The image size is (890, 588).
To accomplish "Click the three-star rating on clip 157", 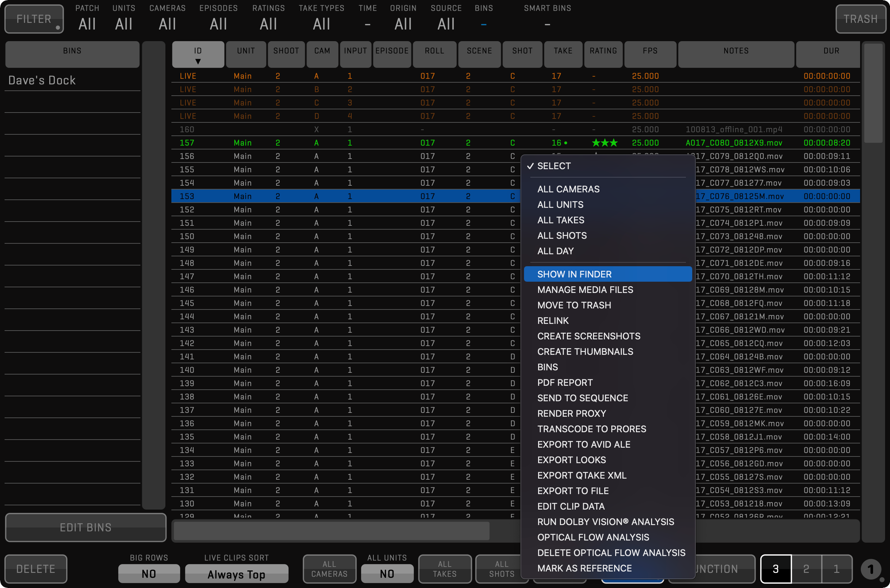I will (604, 143).
